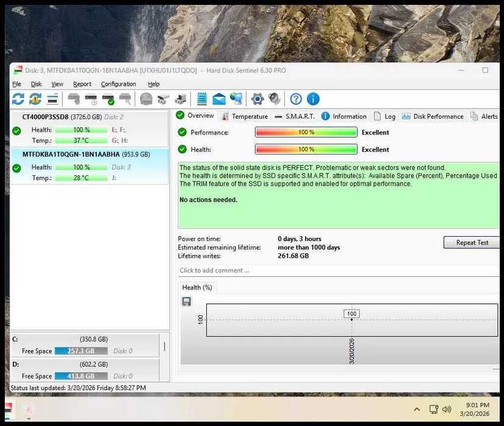Click the C: free space 257.3 GB bar
504x426 pixels.
81,351
